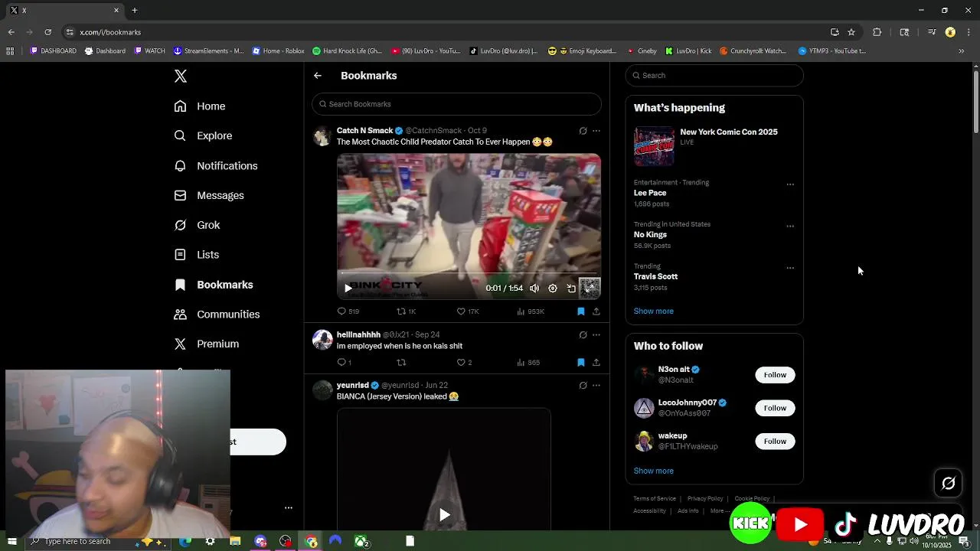Open more options for Lee Pace trend
This screenshot has width=980, height=551.
790,184
